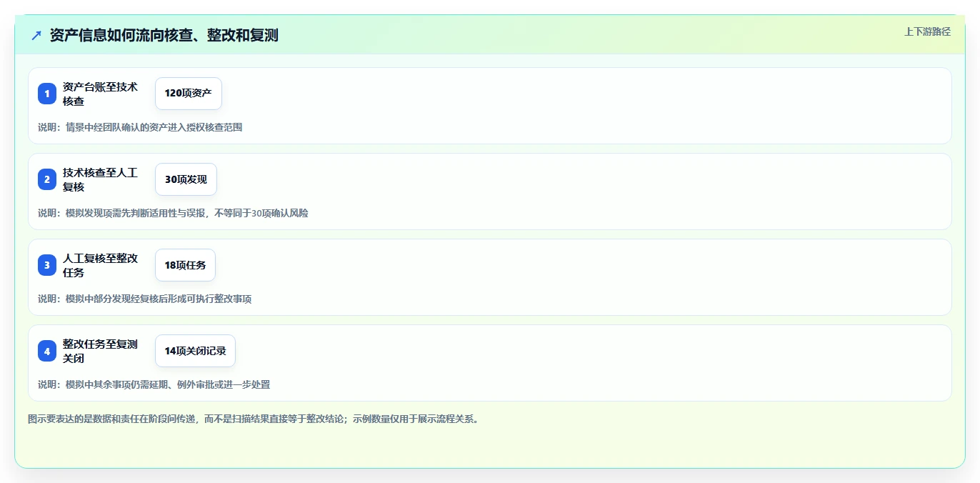This screenshot has height=483, width=980.
Task: Click the 资产台账至技术核查 step label
Action: coord(101,94)
